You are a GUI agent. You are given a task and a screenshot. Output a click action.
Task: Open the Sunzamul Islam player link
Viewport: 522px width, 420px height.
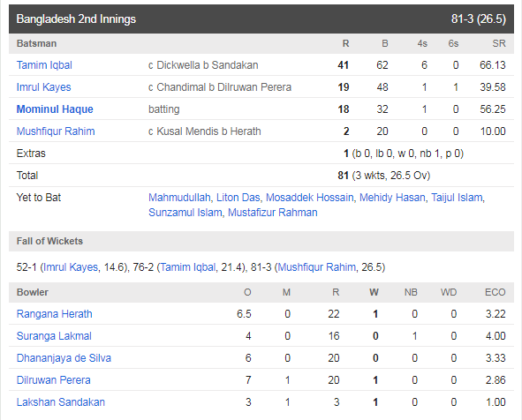pyautogui.click(x=185, y=213)
